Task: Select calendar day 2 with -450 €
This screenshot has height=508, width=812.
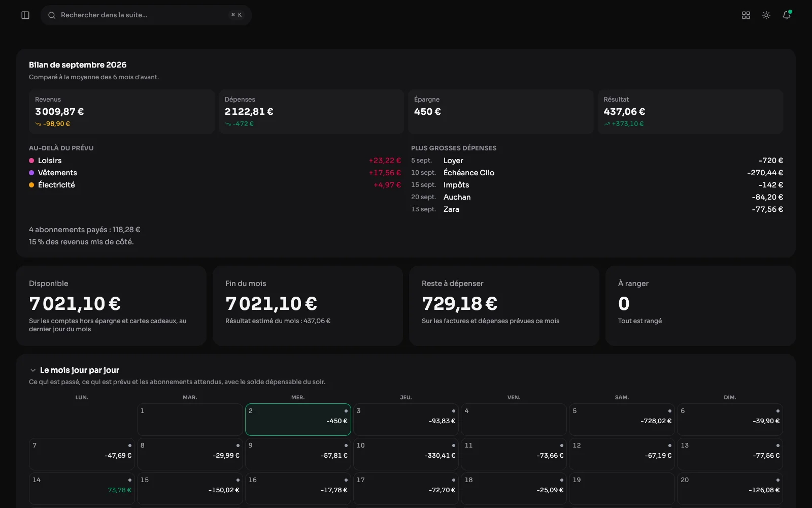Action: point(298,420)
